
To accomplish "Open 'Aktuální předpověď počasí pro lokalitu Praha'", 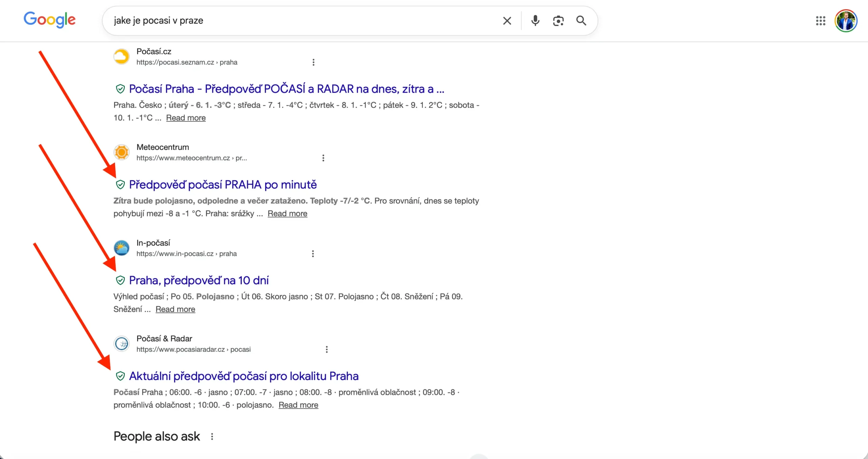I will pos(244,376).
